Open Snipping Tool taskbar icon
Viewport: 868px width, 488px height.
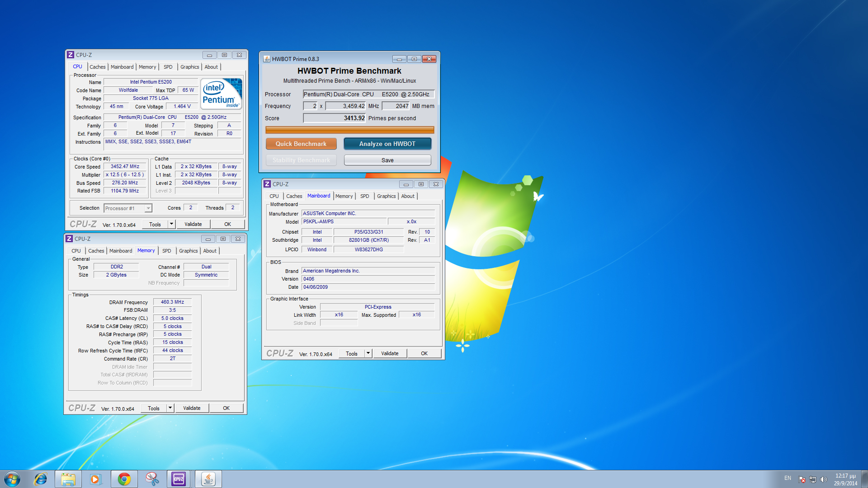152,479
